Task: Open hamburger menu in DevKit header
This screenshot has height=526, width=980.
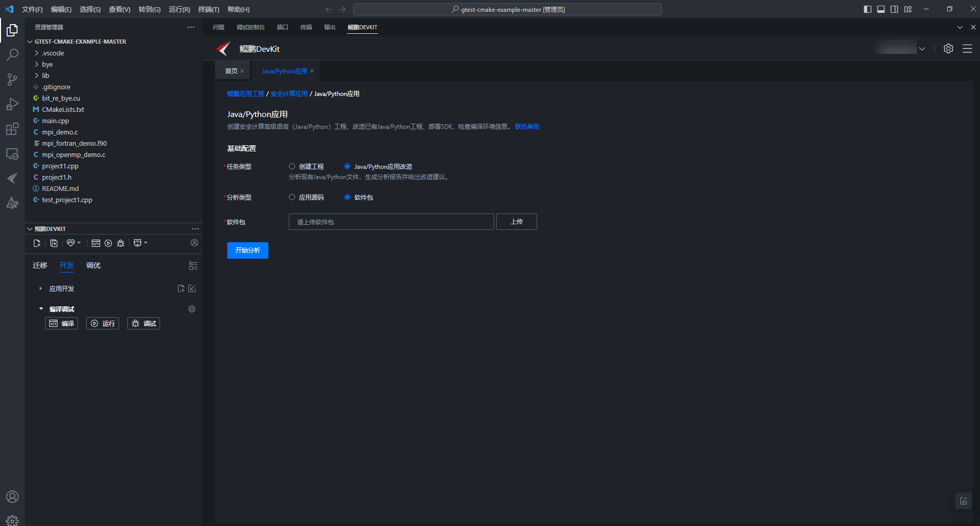Action: click(967, 49)
